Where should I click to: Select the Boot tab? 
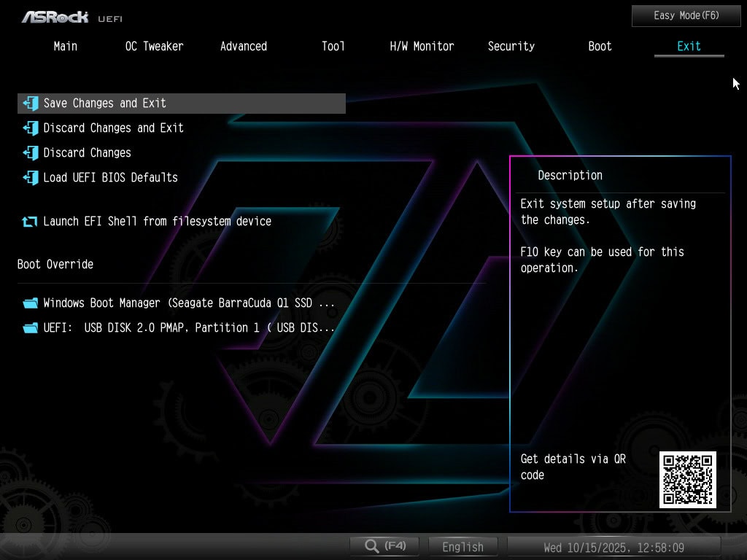[x=600, y=46]
